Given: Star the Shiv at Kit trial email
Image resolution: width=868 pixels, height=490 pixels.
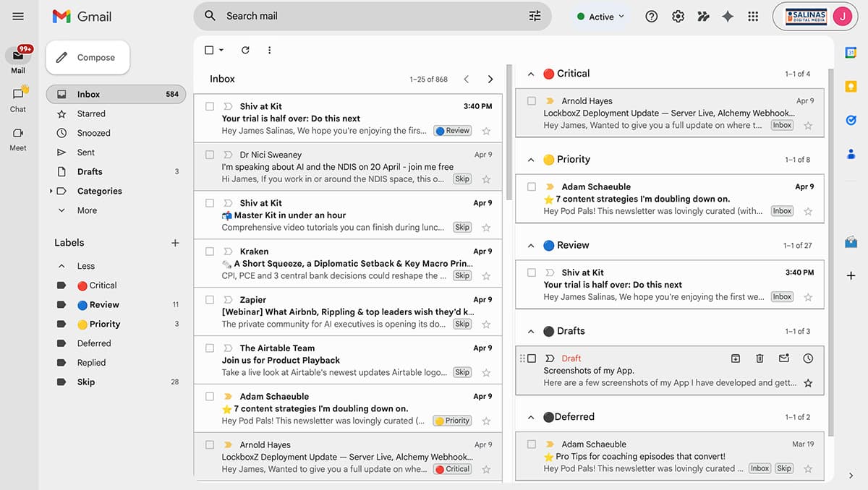Looking at the screenshot, I should 486,131.
